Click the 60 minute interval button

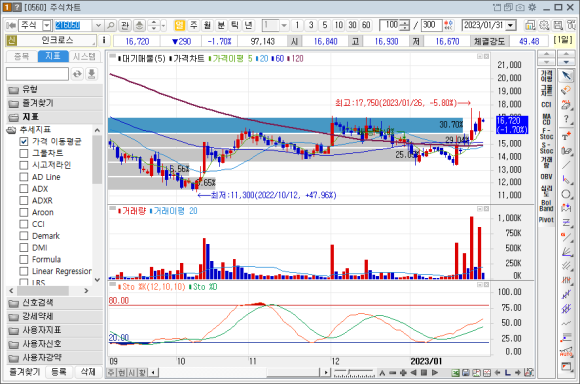(366, 25)
